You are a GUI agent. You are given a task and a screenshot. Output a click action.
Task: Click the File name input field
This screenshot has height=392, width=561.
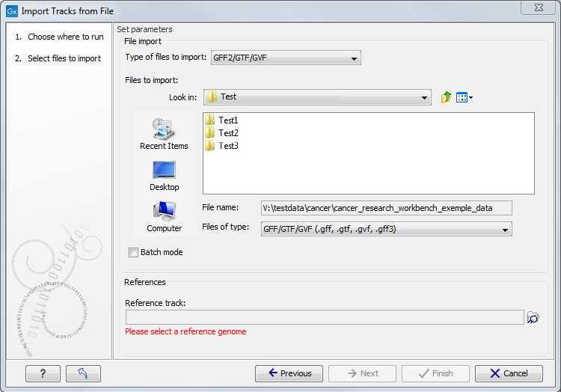(x=386, y=208)
